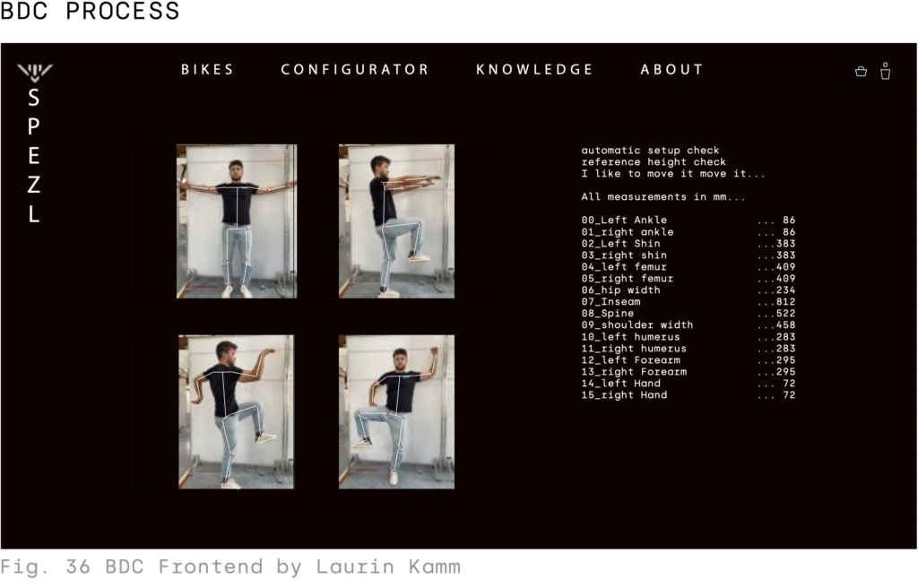Viewport: 918px width, 588px height.
Task: Click the 06_hip width measurement row
Action: tap(688, 290)
